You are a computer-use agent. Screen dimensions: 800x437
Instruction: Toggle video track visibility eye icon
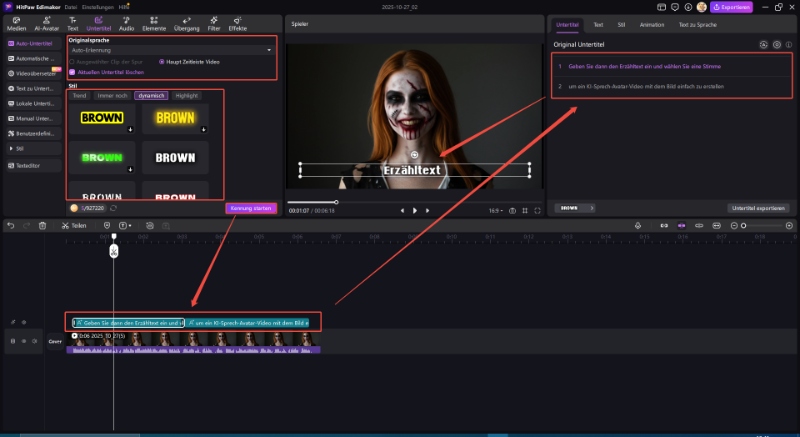[23, 341]
